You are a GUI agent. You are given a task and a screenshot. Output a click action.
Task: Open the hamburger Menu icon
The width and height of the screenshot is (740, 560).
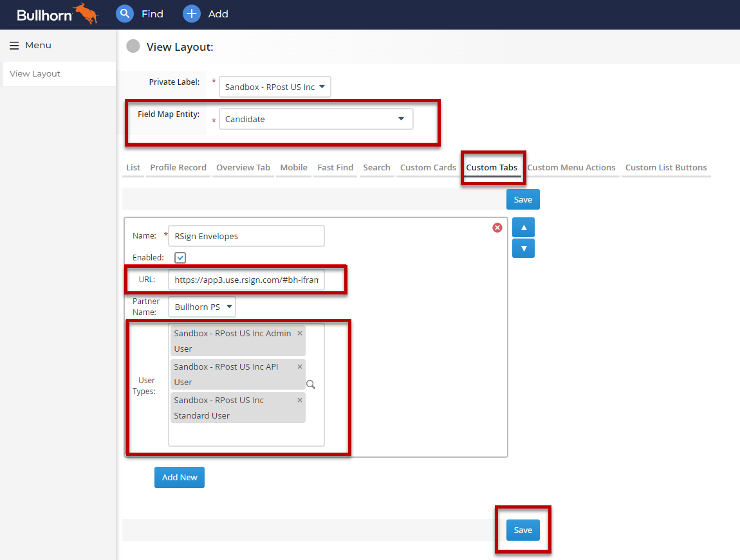point(14,45)
